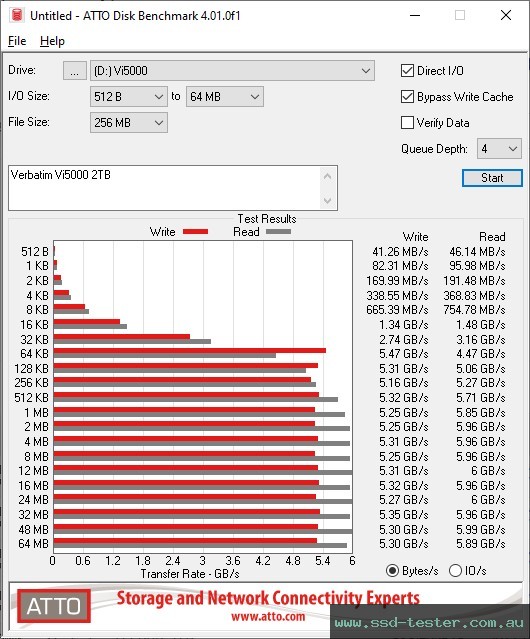Click the gray Read legend swatch
Screen dimensions: 530x639
point(278,231)
